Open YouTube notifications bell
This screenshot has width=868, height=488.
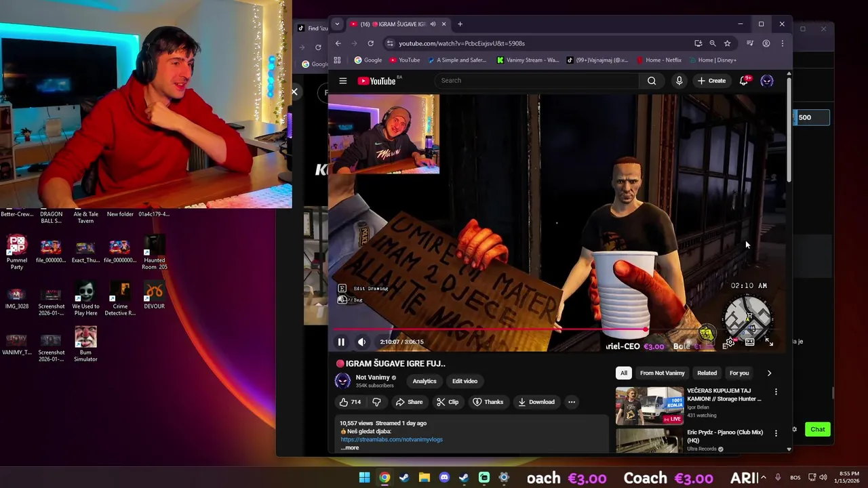[x=744, y=81]
